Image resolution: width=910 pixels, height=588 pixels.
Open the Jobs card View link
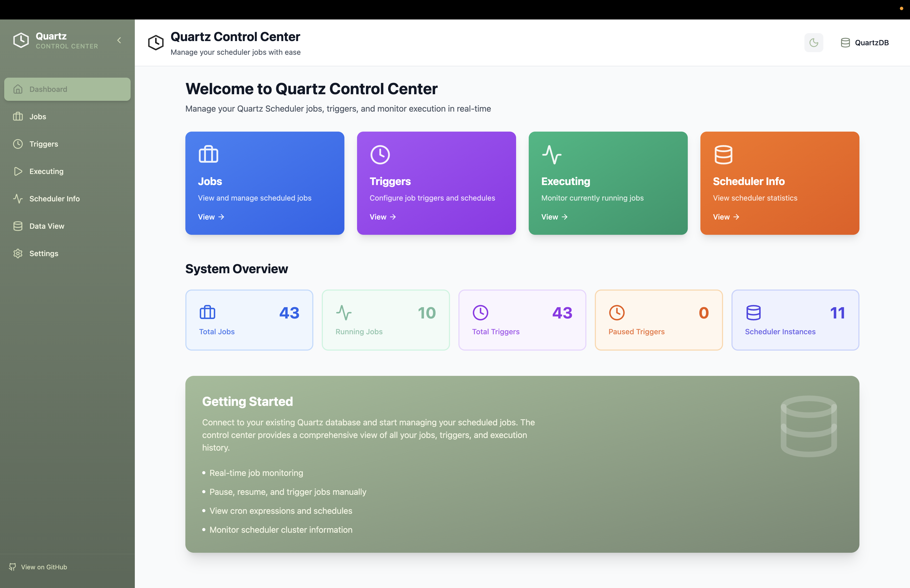click(211, 217)
